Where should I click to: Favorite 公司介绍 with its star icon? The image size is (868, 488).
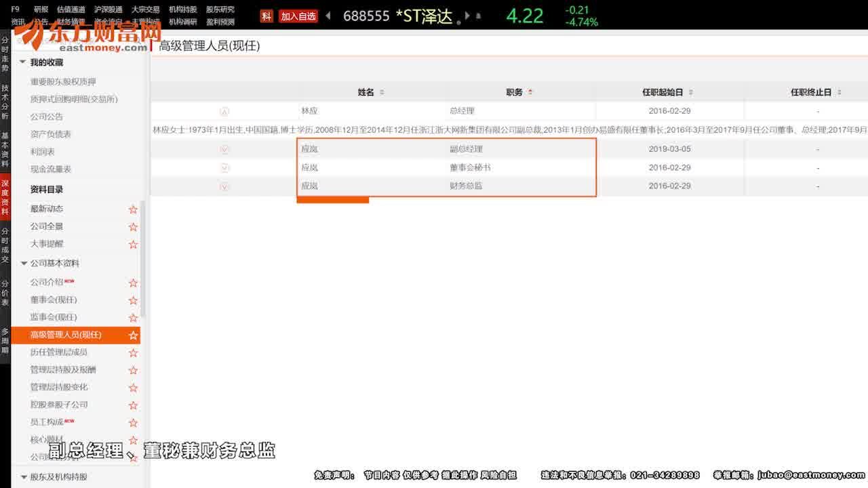(x=133, y=283)
